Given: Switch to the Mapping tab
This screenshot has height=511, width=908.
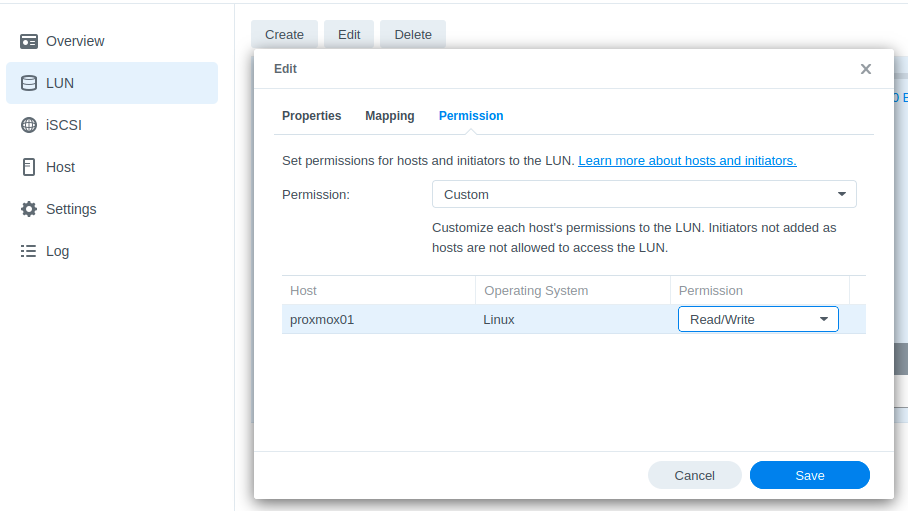Looking at the screenshot, I should click(x=389, y=116).
